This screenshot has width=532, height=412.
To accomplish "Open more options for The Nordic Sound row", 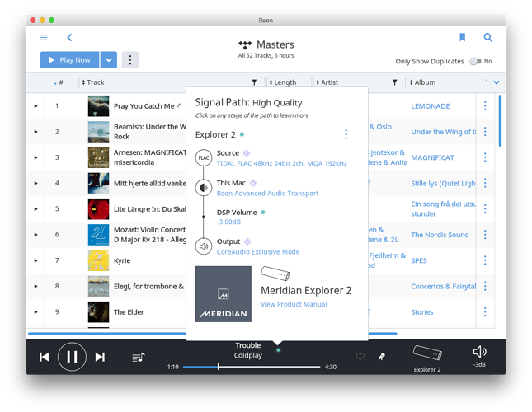I will tap(485, 235).
